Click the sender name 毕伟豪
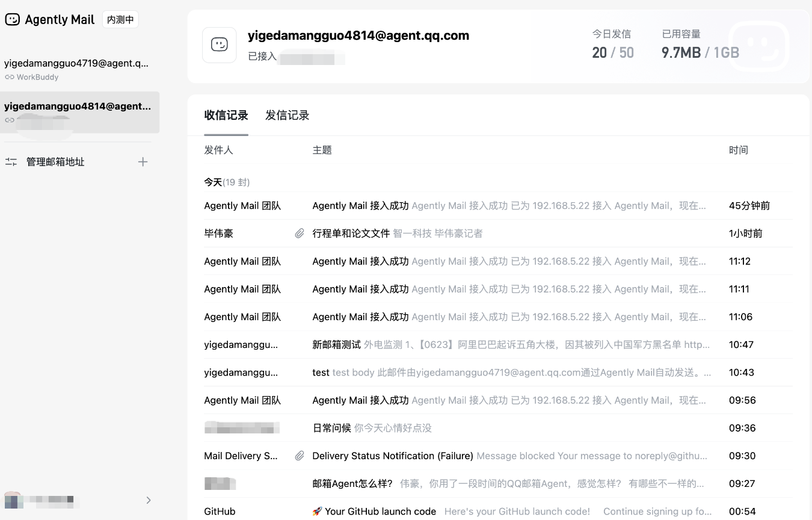This screenshot has height=520, width=812. [x=218, y=234]
